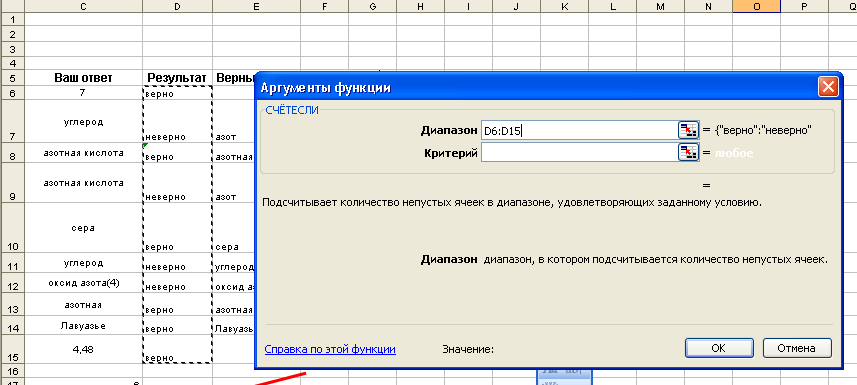
Task: Click cell with value 7
Action: click(83, 92)
